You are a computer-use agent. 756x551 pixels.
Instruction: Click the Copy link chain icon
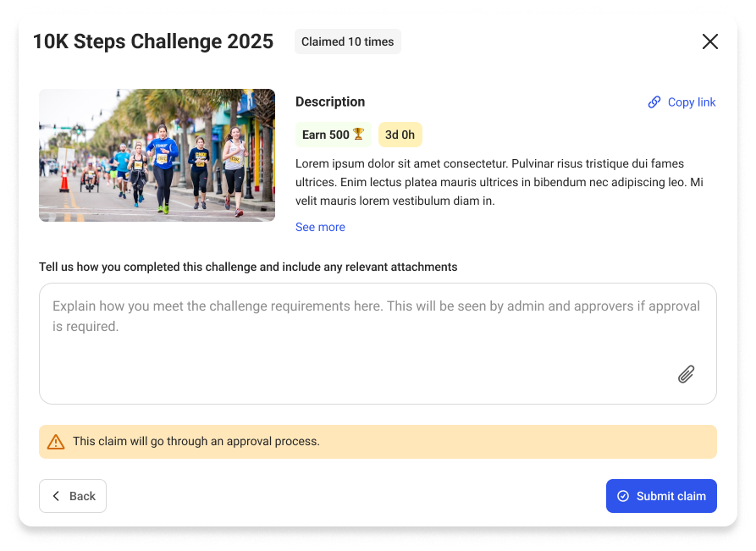pos(654,102)
